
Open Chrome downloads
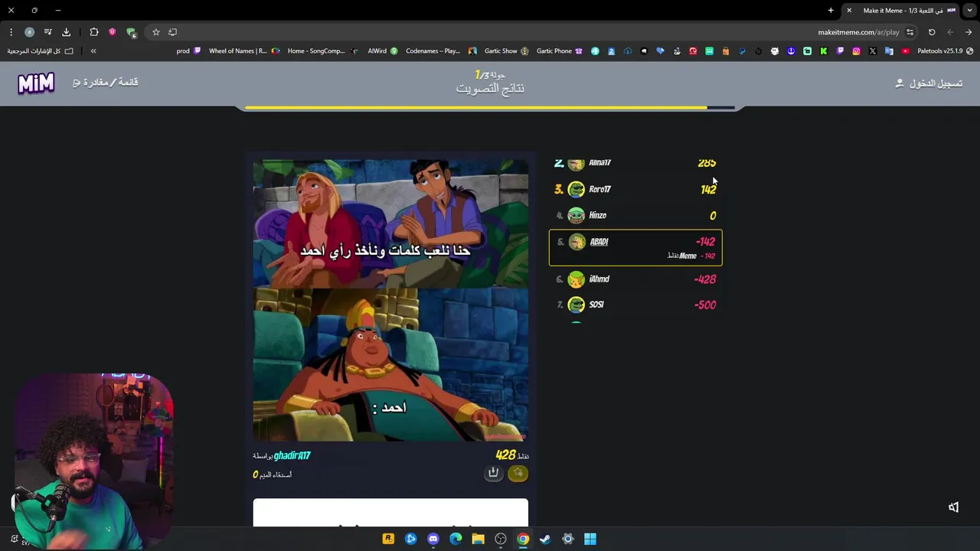(x=66, y=32)
